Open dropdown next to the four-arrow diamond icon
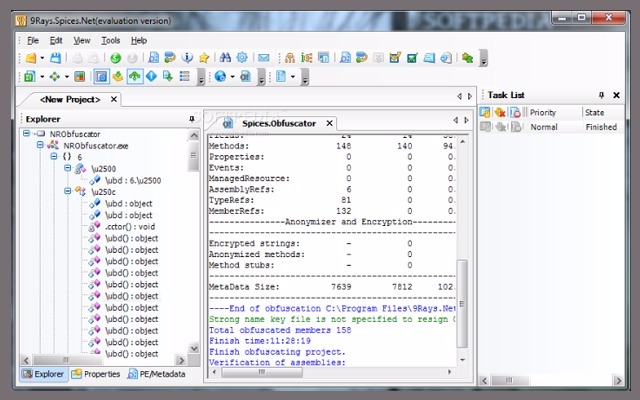Image resolution: width=640 pixels, height=400 pixels. pos(67,77)
